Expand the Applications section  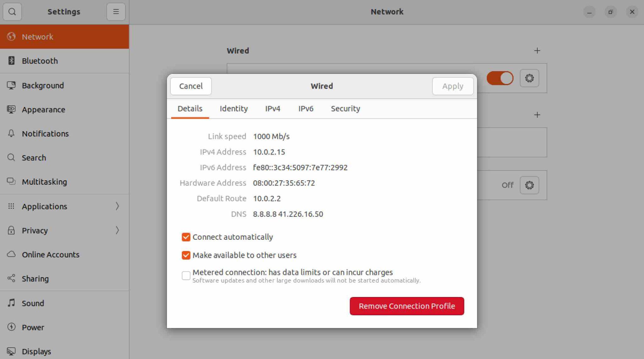[x=118, y=206]
